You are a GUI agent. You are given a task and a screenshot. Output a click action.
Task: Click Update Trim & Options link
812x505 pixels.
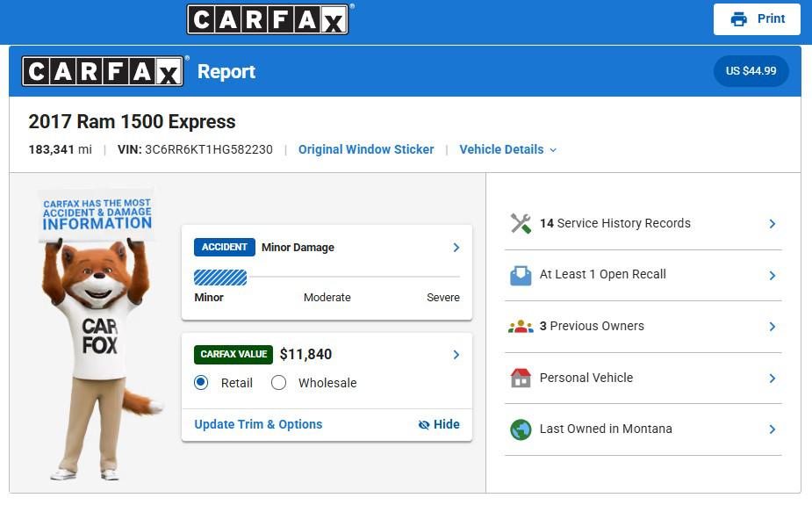coord(258,424)
